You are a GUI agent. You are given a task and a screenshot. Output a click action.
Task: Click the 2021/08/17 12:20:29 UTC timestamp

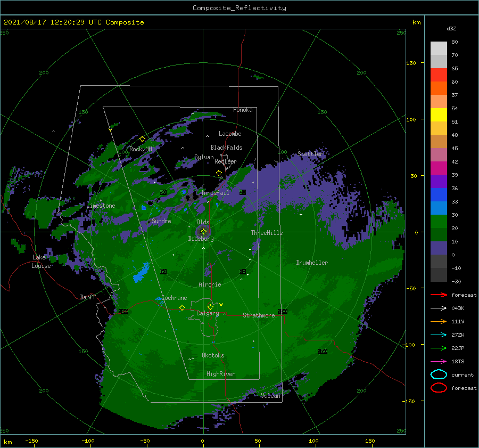click(53, 22)
